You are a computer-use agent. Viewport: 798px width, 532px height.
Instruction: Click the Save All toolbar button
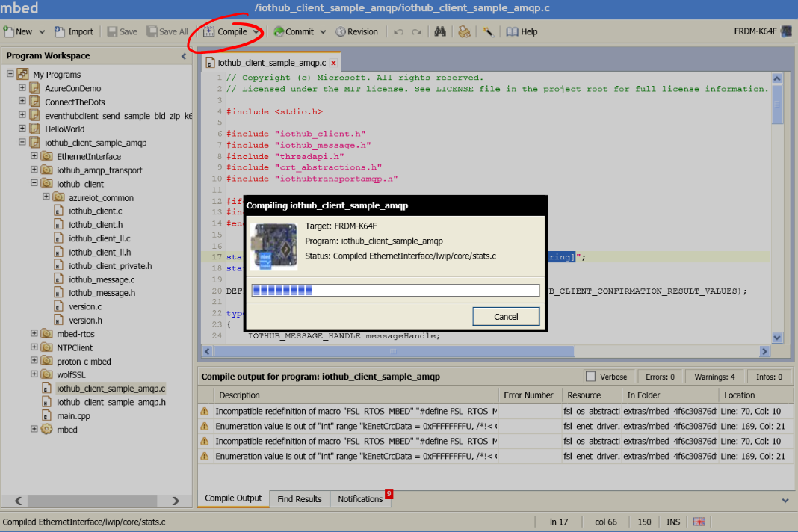click(x=167, y=31)
